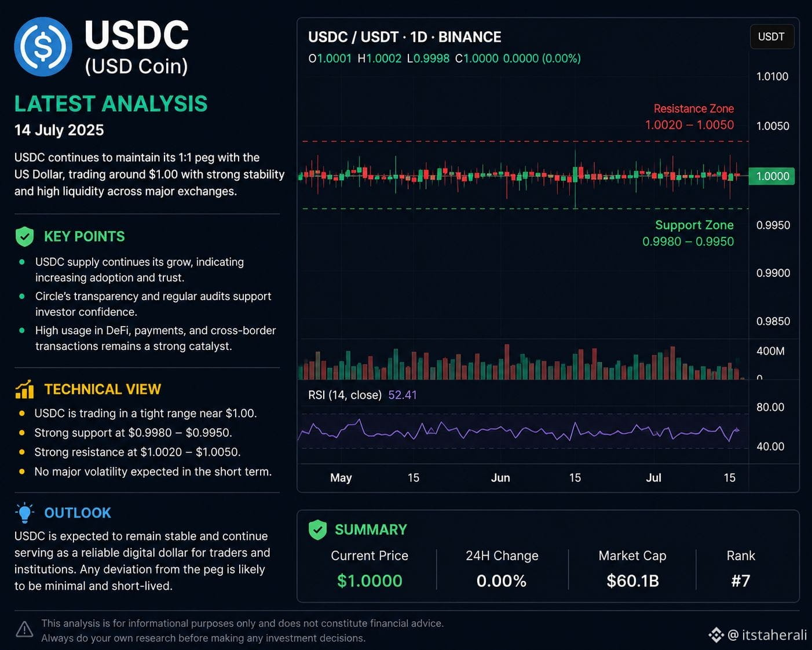Click the 24H Change value 0.00%
The height and width of the screenshot is (650, 812).
point(502,581)
